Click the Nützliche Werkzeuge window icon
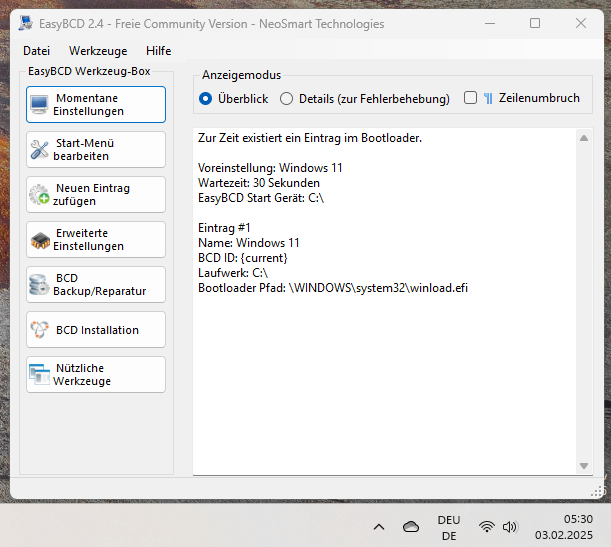611x547 pixels. pos(39,374)
